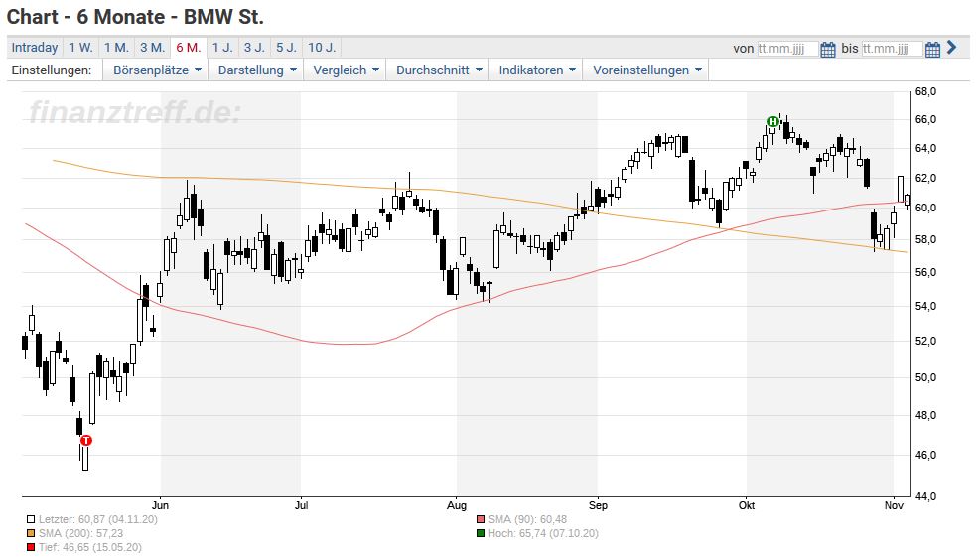Click 'SMA (90): 60,48' legend text
This screenshot has width=976, height=560.
tap(527, 519)
